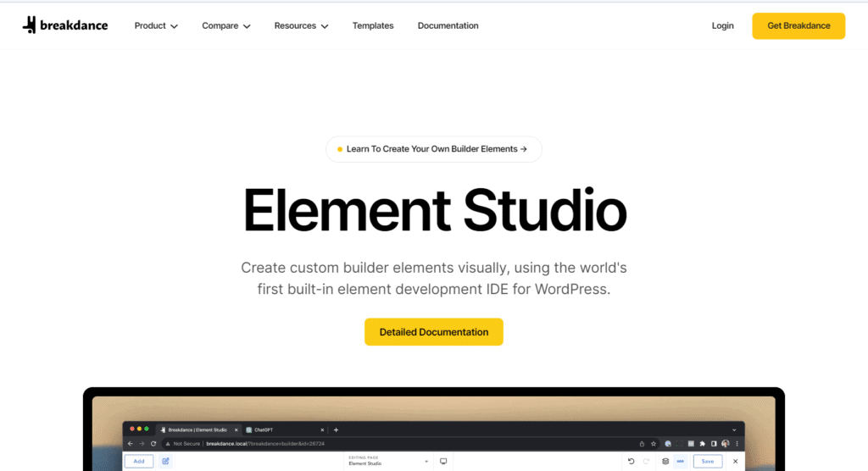Expand the Compare dropdown menu
Viewport: 868px width, 471px height.
coord(226,25)
